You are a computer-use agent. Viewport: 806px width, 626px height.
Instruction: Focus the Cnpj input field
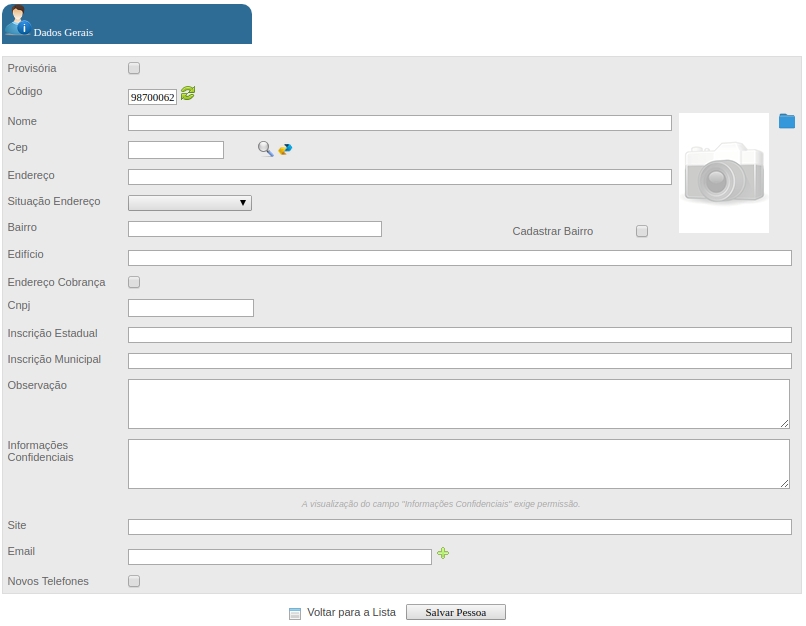point(191,308)
